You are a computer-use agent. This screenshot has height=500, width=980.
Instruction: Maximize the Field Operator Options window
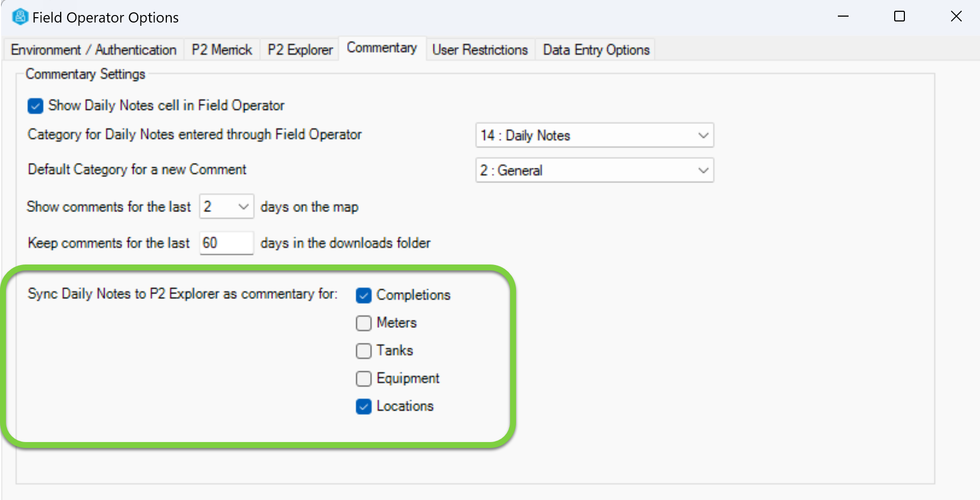[900, 17]
